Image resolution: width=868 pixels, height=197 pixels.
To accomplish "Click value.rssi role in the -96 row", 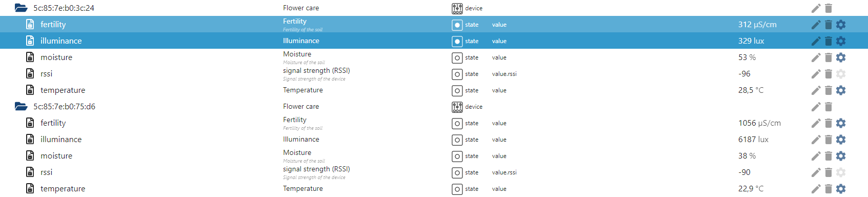I will click(x=504, y=74).
